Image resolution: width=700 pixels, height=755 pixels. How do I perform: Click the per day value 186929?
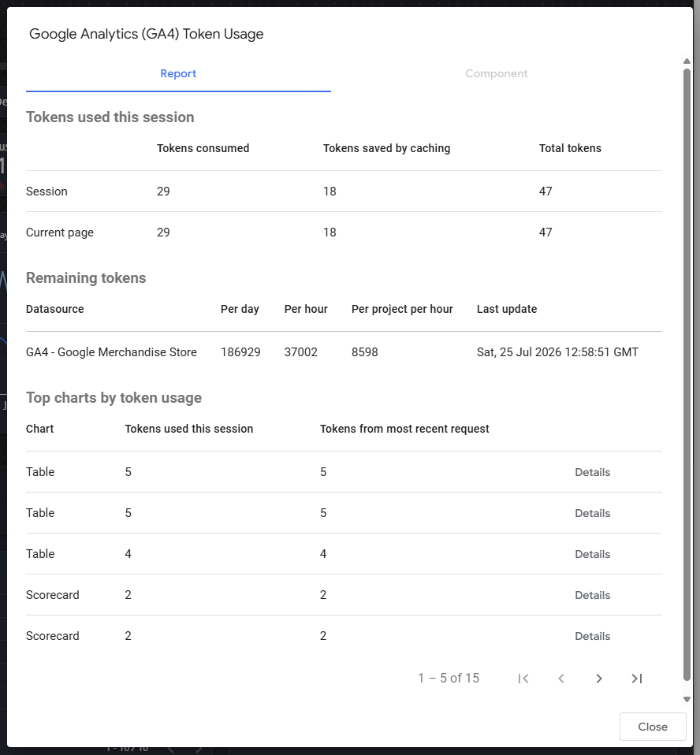pos(240,352)
